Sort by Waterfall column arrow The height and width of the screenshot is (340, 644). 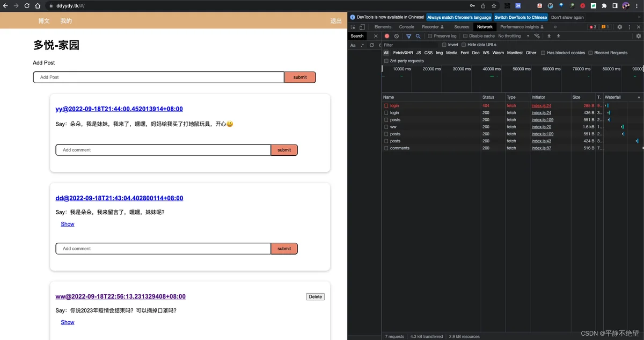(639, 97)
